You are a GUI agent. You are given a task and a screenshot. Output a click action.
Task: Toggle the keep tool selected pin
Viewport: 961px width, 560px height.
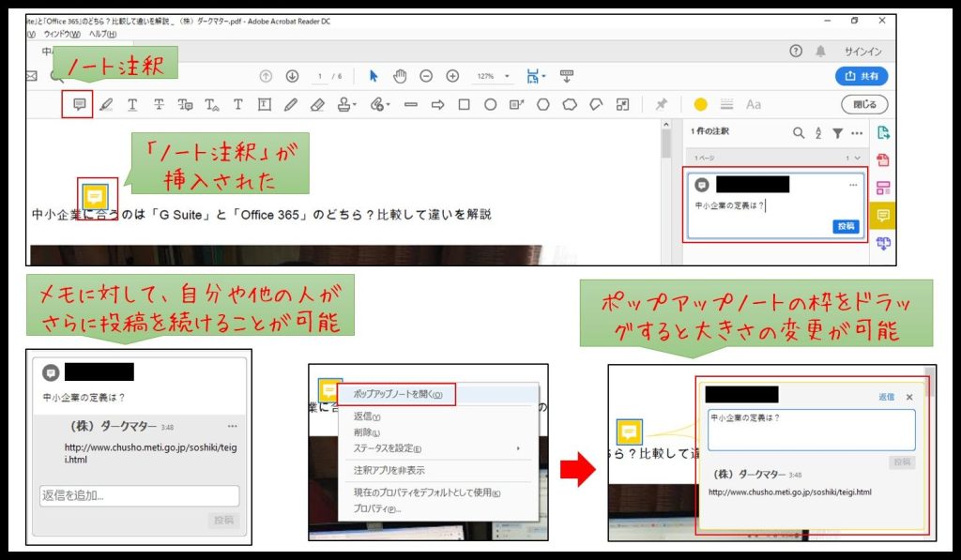click(x=662, y=105)
